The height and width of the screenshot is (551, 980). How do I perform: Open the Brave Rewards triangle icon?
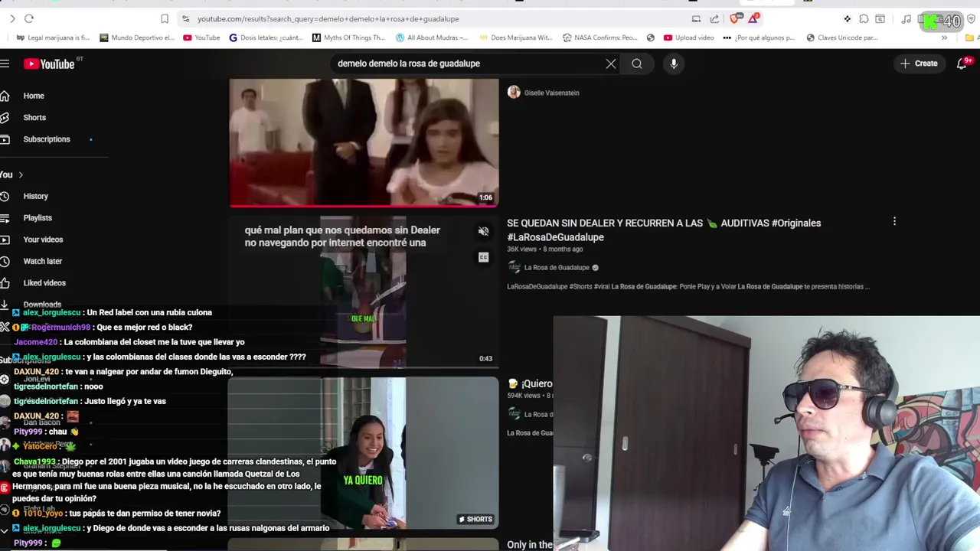tap(754, 18)
